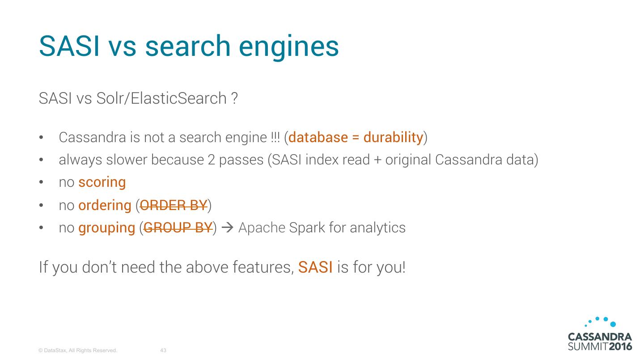Click the DataStax copyright notice
The width and height of the screenshot is (644, 362).
pyautogui.click(x=78, y=351)
